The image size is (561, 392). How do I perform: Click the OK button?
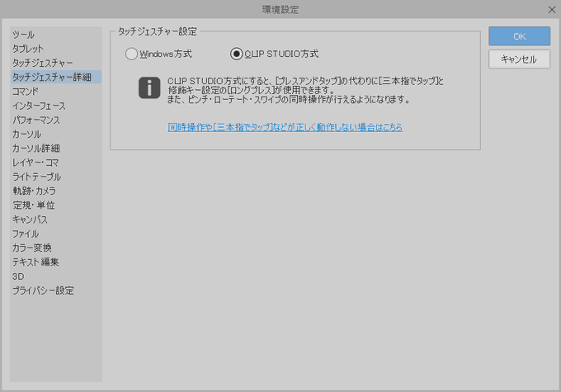[x=519, y=36]
